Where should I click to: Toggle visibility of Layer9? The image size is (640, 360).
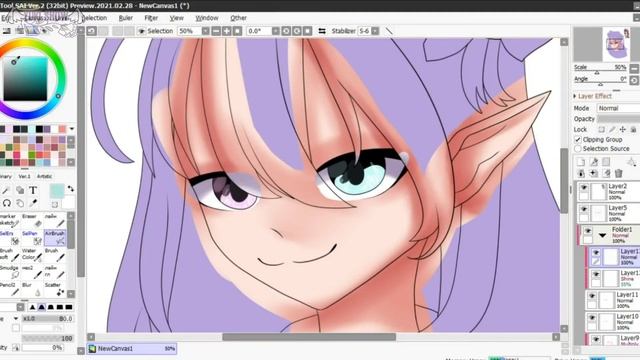(596, 339)
